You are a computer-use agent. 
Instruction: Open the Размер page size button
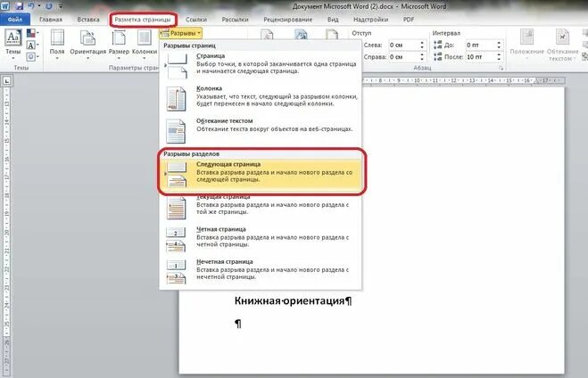click(x=119, y=45)
